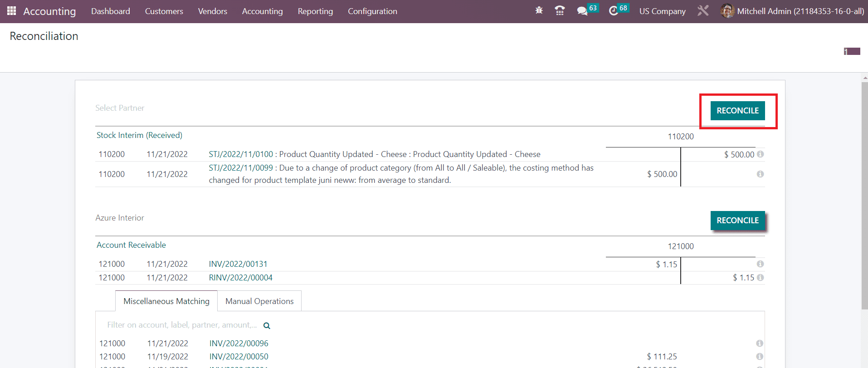Select the Miscellaneous Matching tab
868x368 pixels.
[x=166, y=301]
